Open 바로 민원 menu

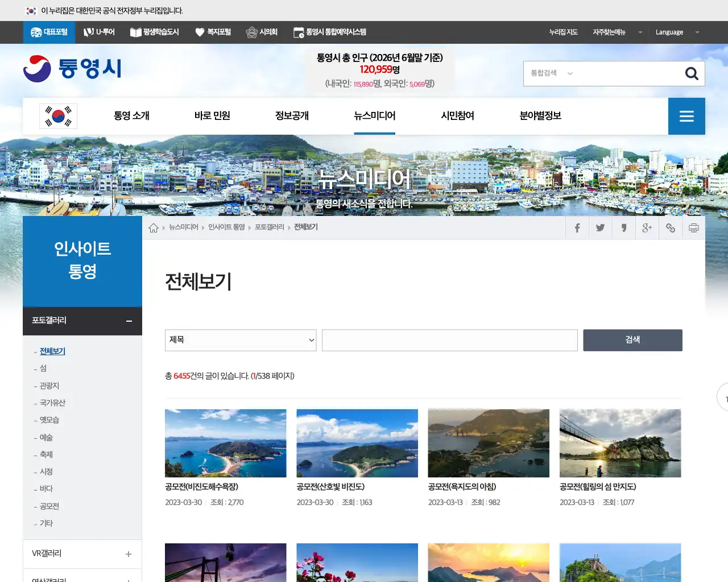click(x=212, y=116)
